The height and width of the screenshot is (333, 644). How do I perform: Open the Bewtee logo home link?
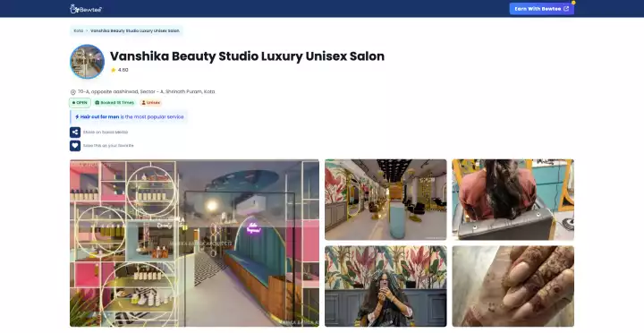point(86,9)
